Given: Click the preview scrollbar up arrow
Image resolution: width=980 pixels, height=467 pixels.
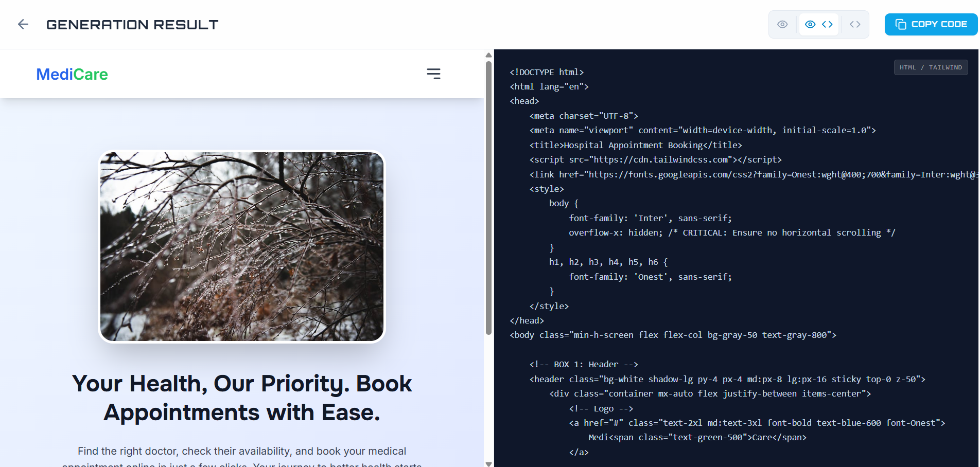Looking at the screenshot, I should tap(488, 55).
